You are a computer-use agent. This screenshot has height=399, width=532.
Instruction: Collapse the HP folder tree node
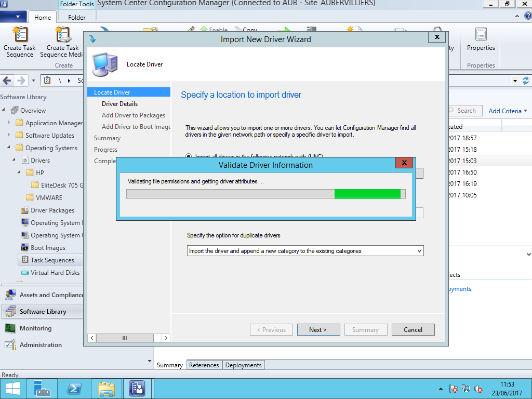click(x=19, y=172)
